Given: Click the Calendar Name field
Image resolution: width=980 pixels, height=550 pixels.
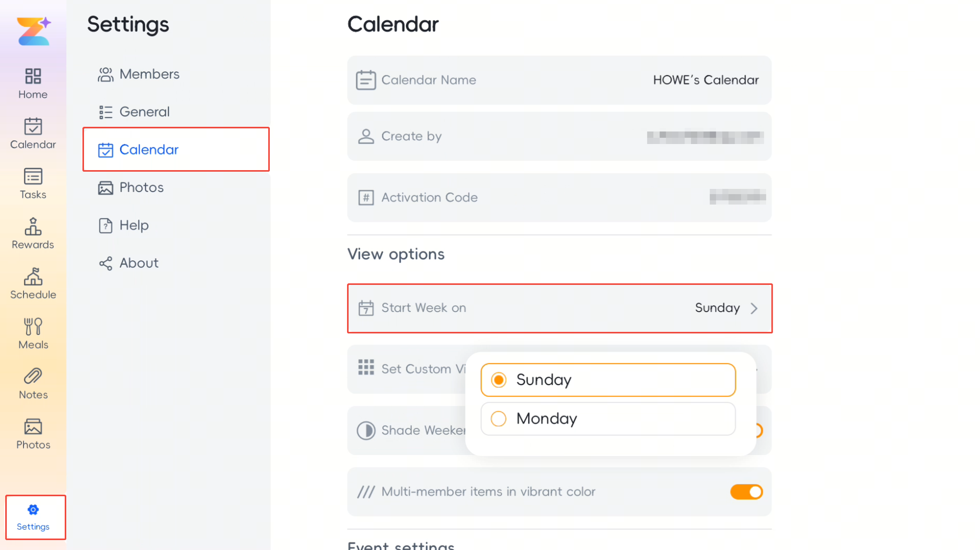Looking at the screenshot, I should [x=559, y=80].
